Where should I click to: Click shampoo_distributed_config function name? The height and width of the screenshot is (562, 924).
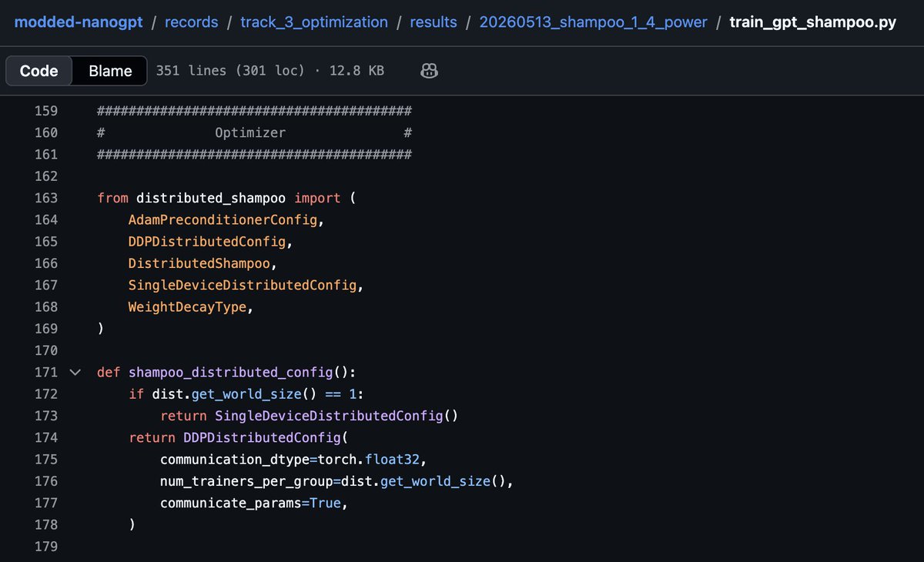(231, 373)
